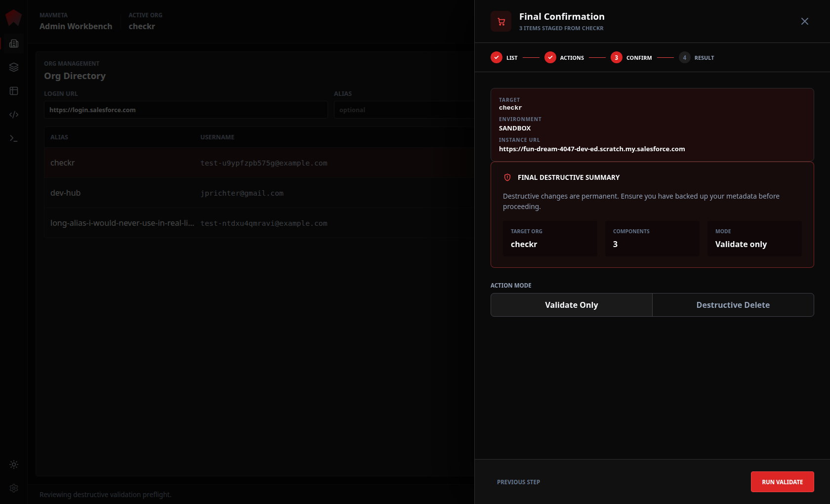Click the active org checkr label in header
Viewport: 830px width, 504px height.
click(142, 26)
